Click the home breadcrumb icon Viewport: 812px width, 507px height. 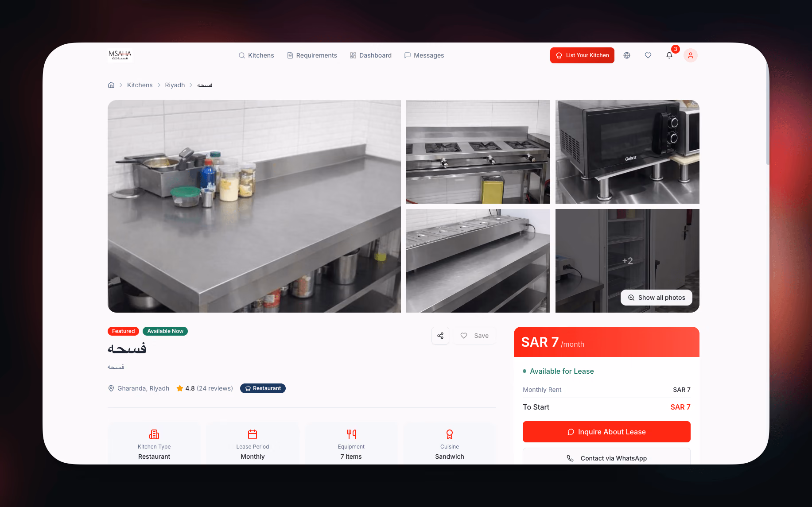[x=111, y=85]
